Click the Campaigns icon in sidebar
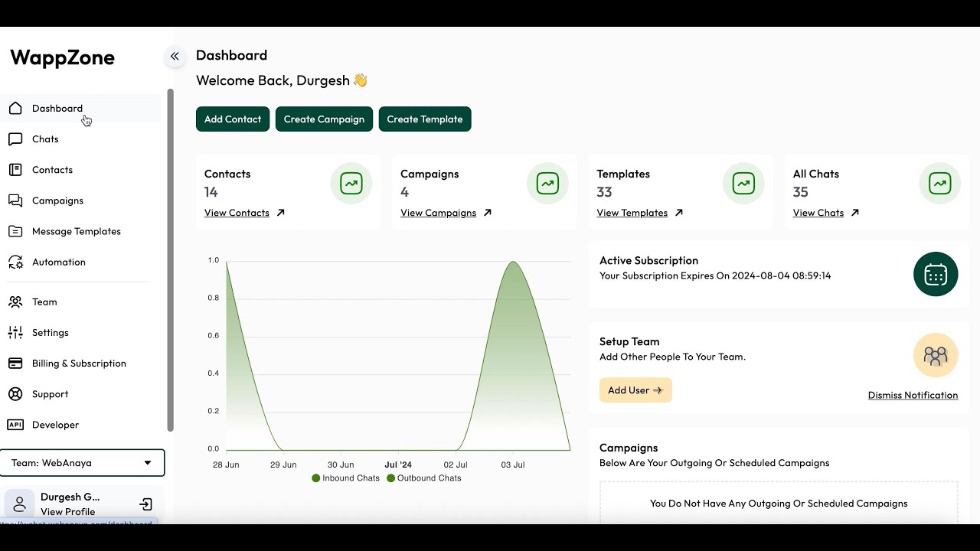Viewport: 980px width, 551px height. (x=15, y=200)
